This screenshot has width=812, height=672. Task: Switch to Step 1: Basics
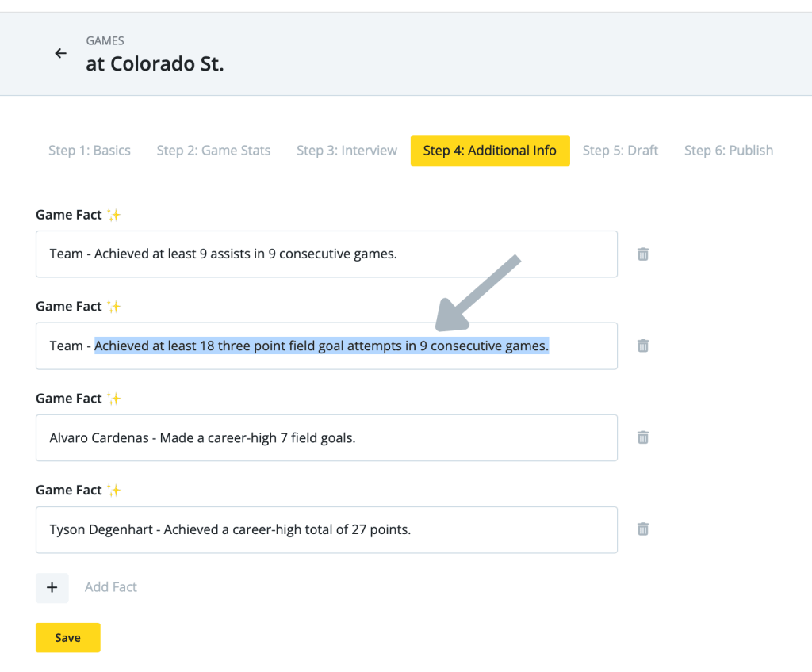[x=90, y=151]
